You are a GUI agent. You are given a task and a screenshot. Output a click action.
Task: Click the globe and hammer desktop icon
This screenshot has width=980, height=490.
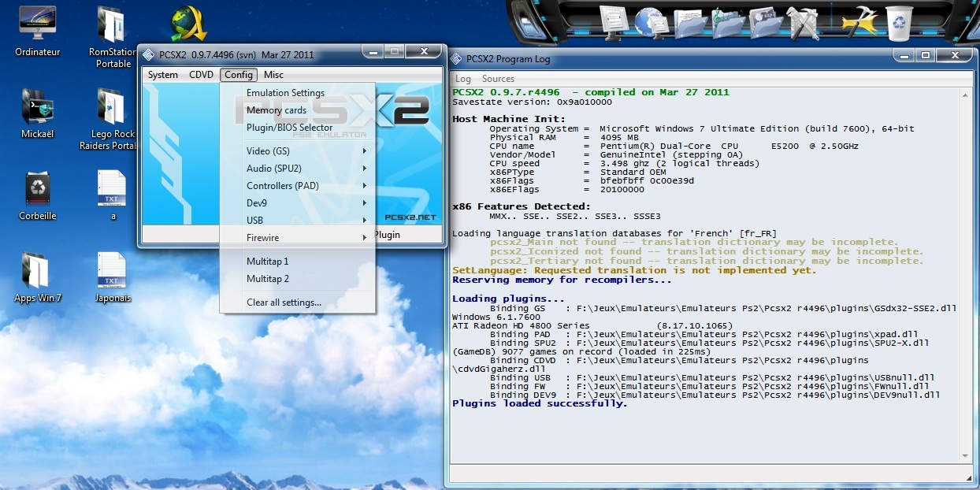point(187,24)
